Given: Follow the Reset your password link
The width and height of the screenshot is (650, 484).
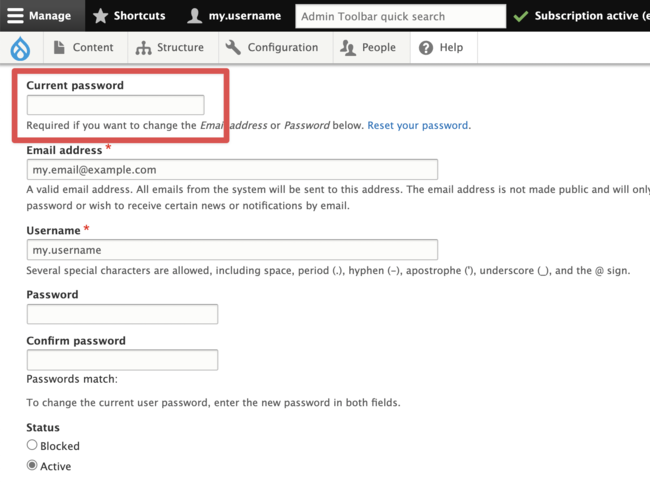Looking at the screenshot, I should (x=418, y=125).
